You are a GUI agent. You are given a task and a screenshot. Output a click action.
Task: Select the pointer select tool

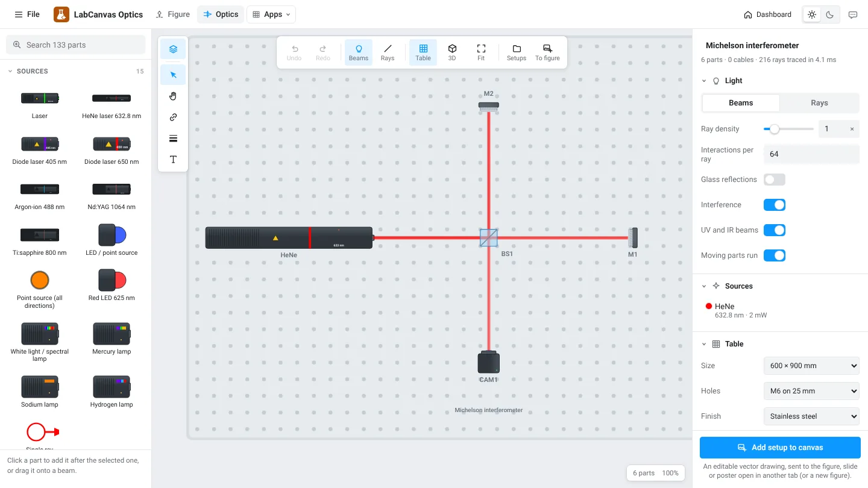[x=173, y=75]
